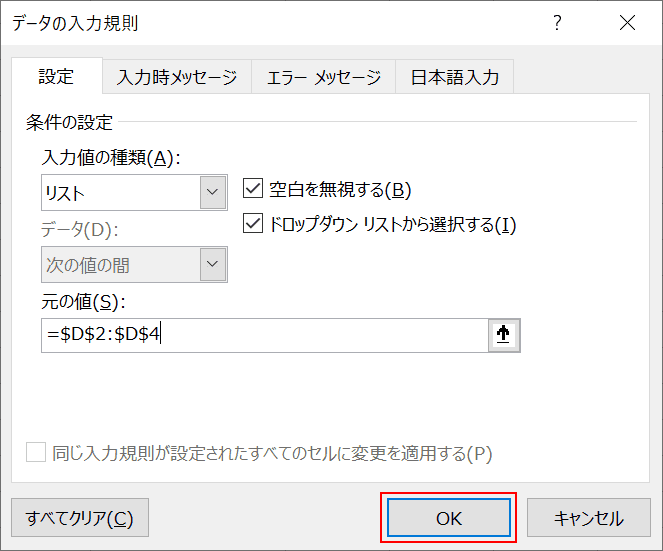Click the range selector arrow icon
663x551 pixels.
pos(504,335)
